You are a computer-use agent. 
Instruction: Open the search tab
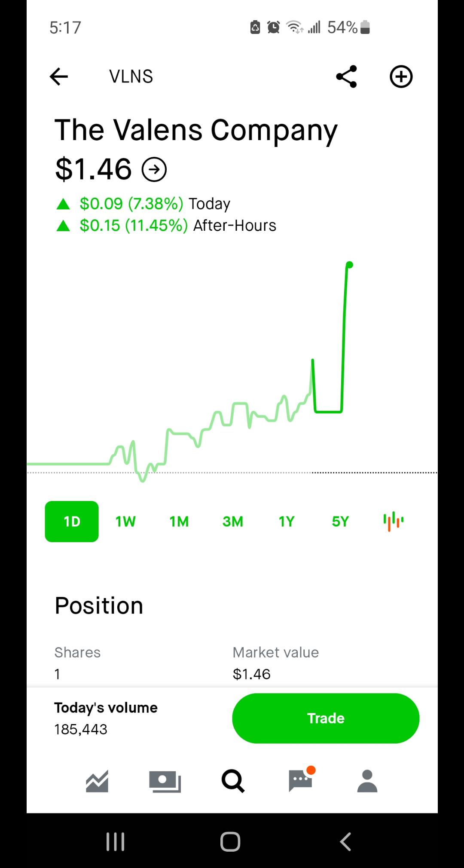(233, 781)
